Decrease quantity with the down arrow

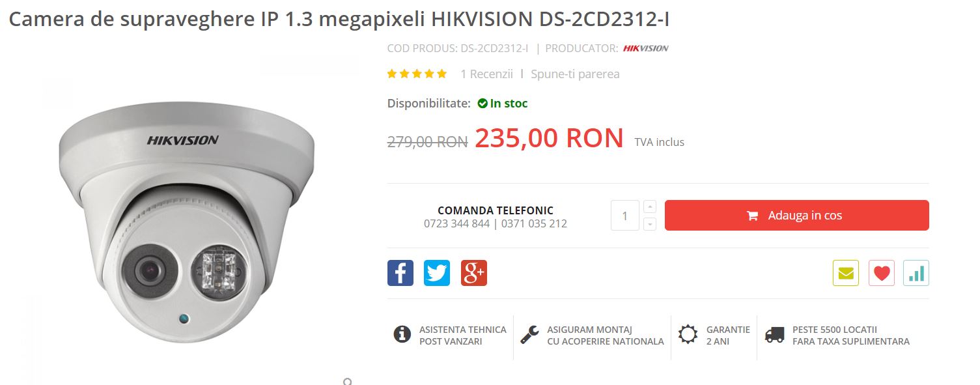click(649, 224)
